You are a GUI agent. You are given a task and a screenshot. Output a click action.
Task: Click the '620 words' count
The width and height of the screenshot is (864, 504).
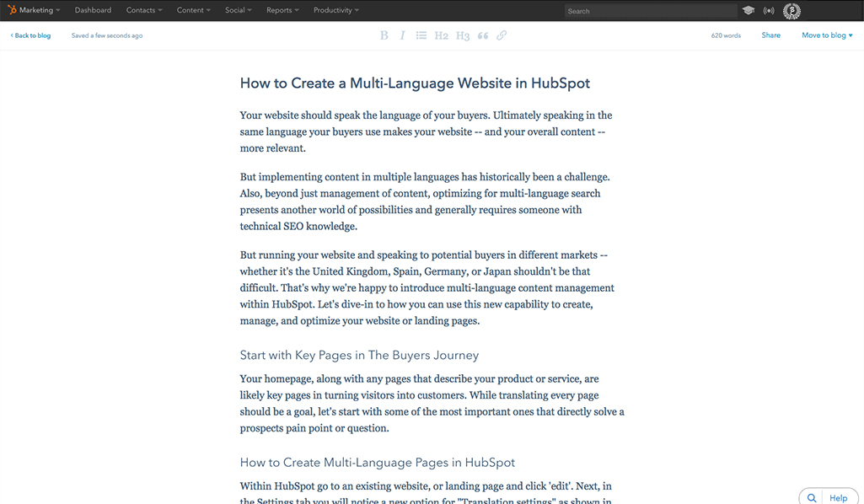pos(726,35)
